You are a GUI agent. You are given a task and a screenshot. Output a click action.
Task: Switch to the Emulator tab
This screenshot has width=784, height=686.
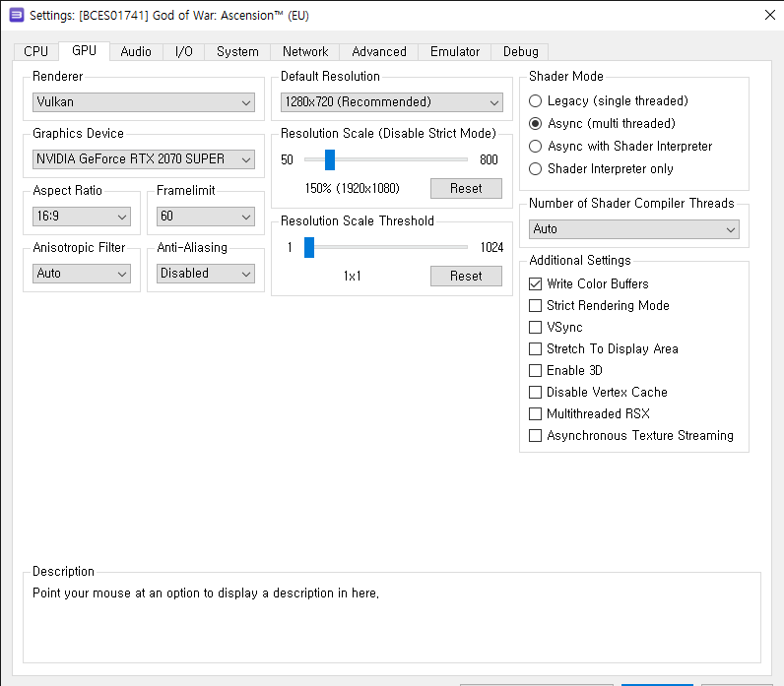click(454, 51)
